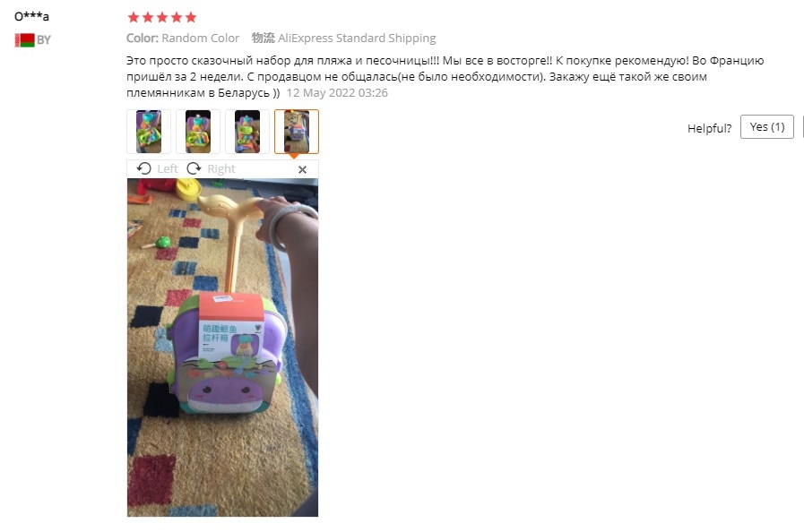Click the first red rating star
This screenshot has width=804, height=532.
pyautogui.click(x=134, y=17)
